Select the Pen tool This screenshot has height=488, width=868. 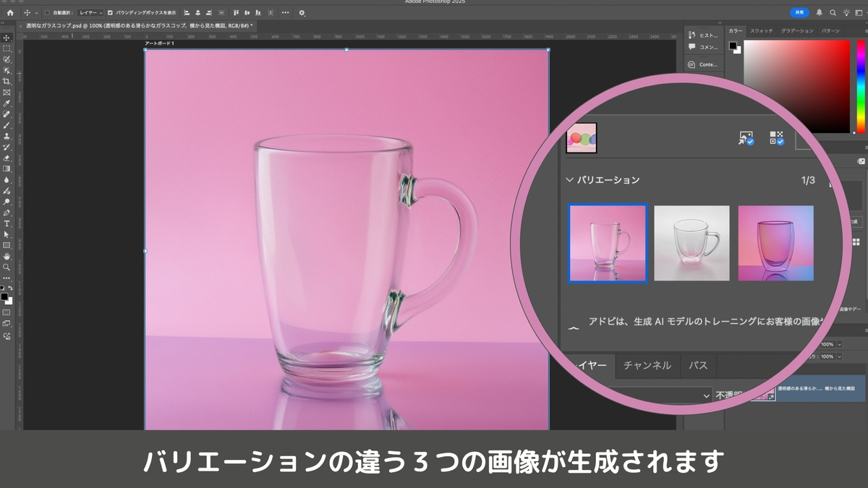point(7,213)
